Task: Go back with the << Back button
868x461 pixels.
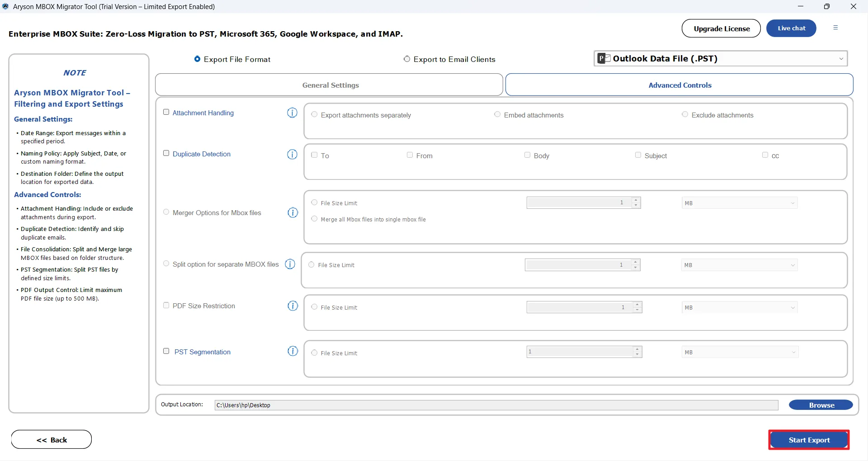Action: [52, 440]
